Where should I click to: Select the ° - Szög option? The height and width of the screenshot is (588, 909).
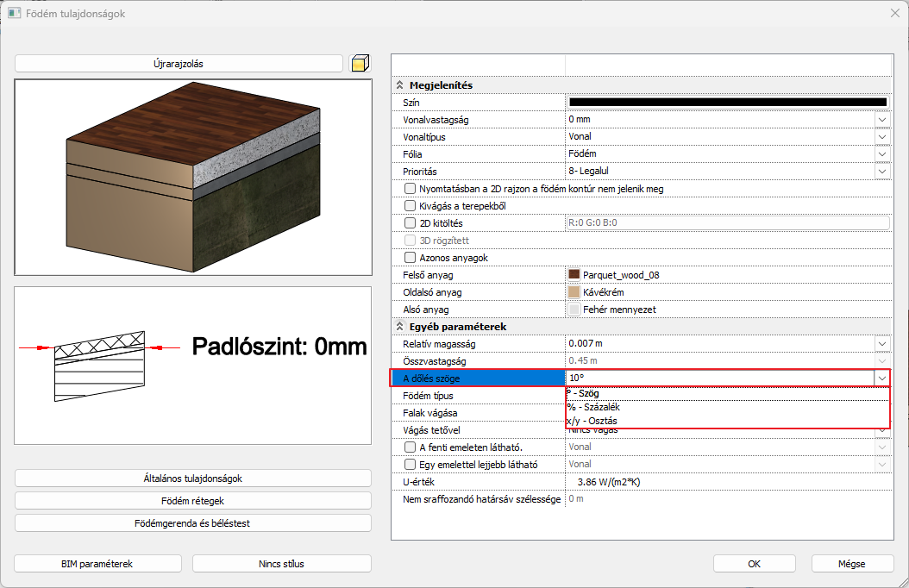(728, 393)
